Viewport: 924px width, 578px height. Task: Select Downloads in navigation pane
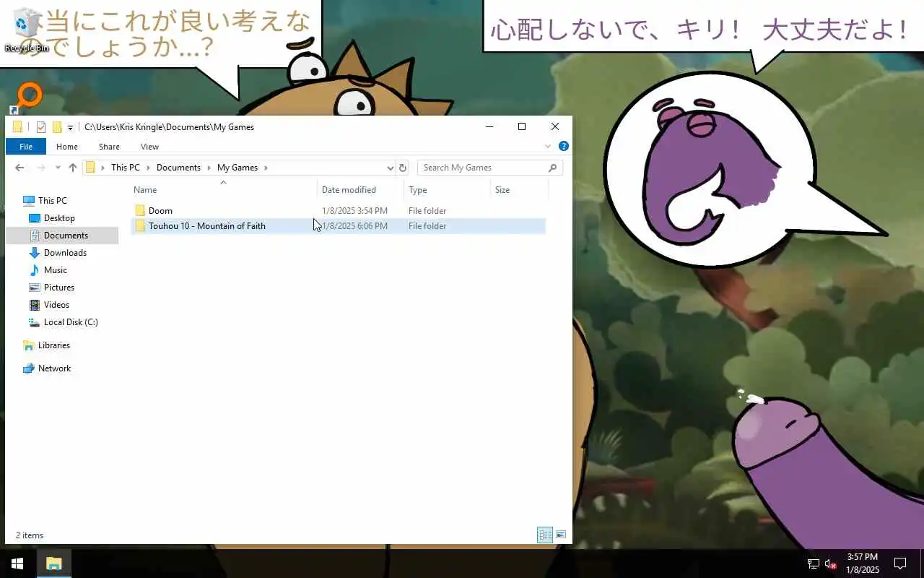[x=65, y=253]
